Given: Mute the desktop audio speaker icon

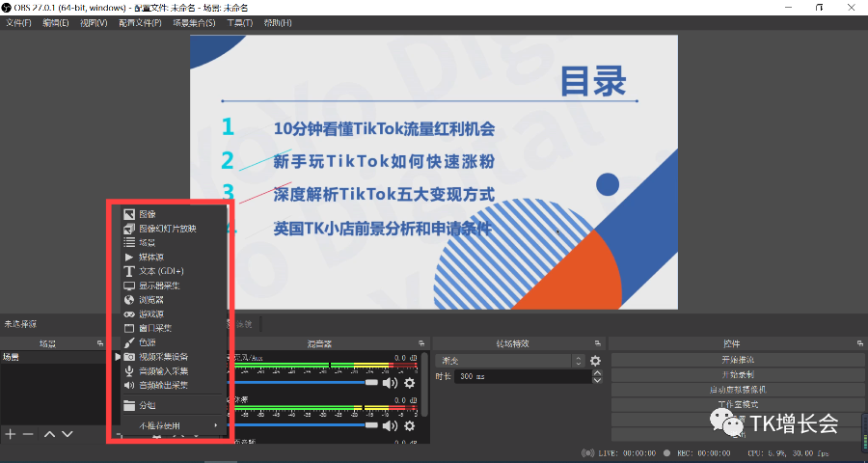Looking at the screenshot, I should pyautogui.click(x=391, y=425).
